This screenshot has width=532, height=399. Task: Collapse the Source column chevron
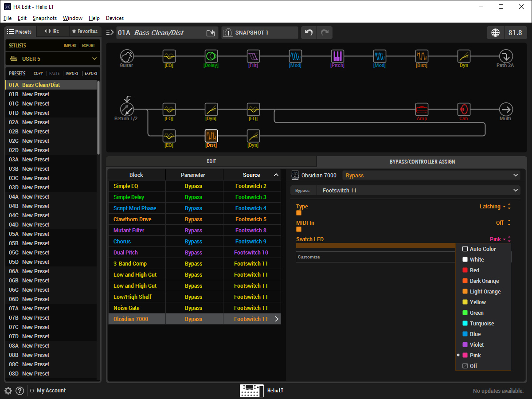click(276, 175)
